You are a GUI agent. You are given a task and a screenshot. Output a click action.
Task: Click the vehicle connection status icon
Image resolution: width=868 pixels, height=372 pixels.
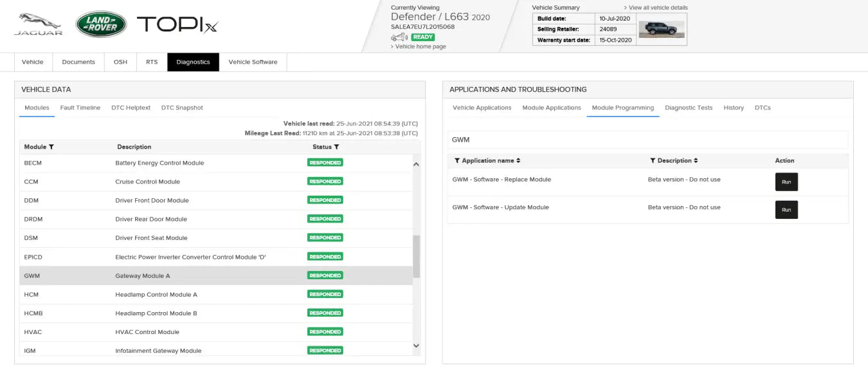(399, 37)
